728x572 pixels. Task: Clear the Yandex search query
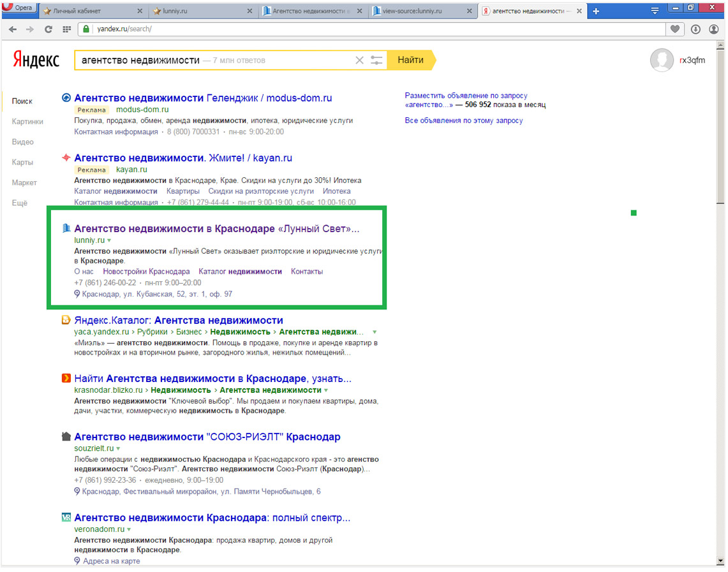(x=359, y=61)
